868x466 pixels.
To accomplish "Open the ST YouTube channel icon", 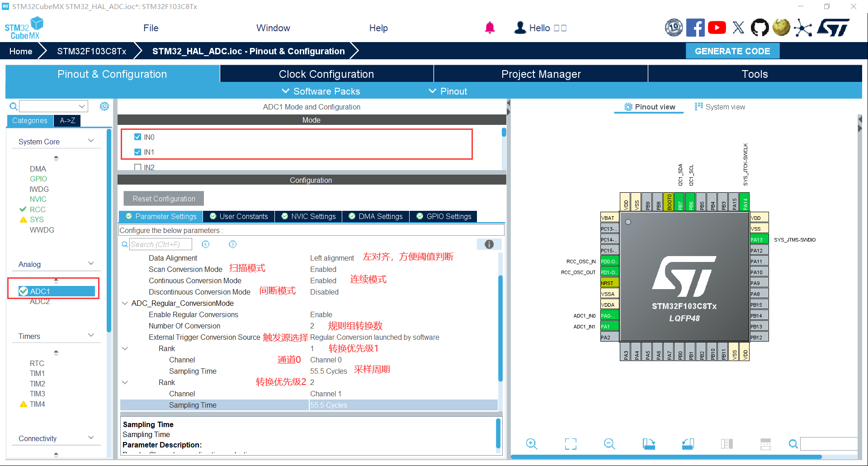I will pyautogui.click(x=717, y=28).
